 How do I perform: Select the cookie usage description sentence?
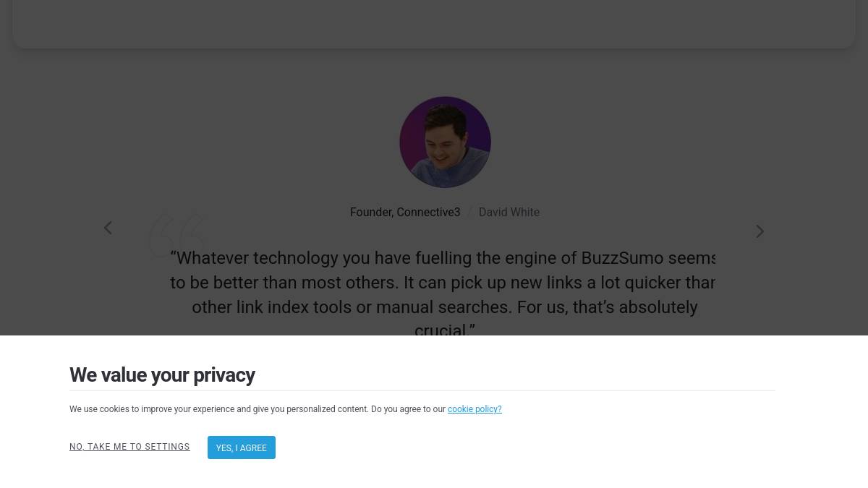(x=286, y=409)
